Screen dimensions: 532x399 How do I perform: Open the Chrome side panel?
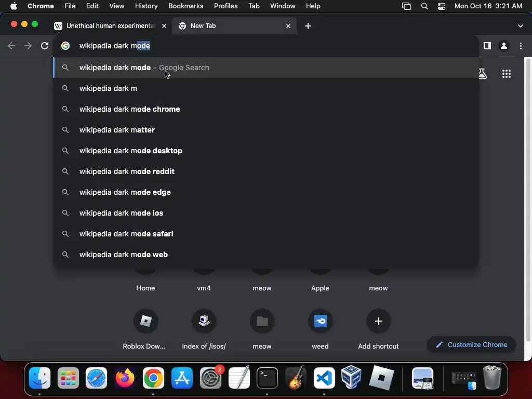tap(487, 46)
